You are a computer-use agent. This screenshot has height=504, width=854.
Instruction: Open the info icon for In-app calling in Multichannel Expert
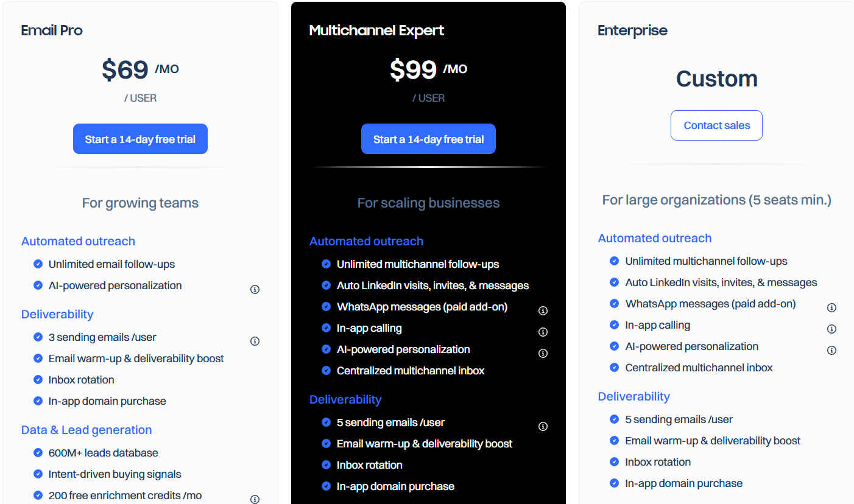click(543, 332)
